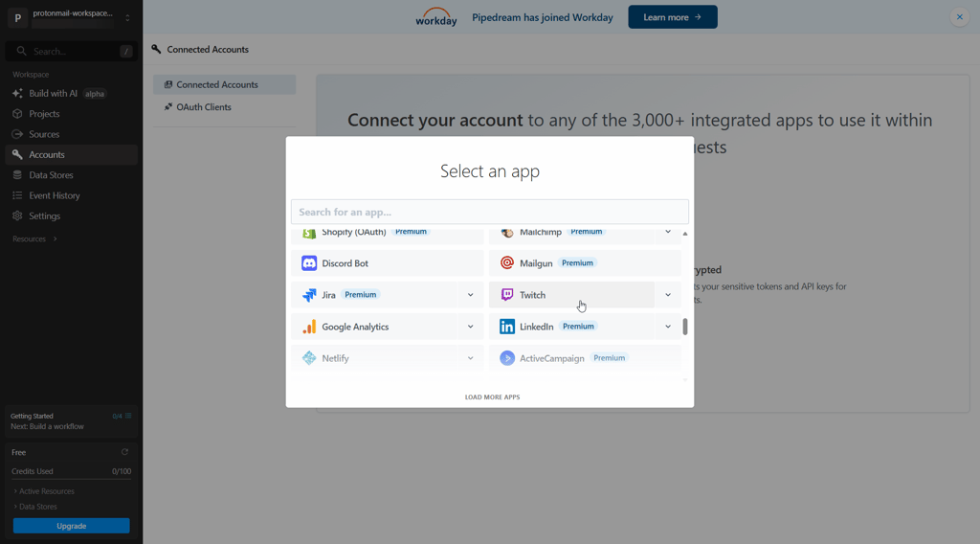
Task: Click the Google Analytics logo icon
Action: pos(309,327)
